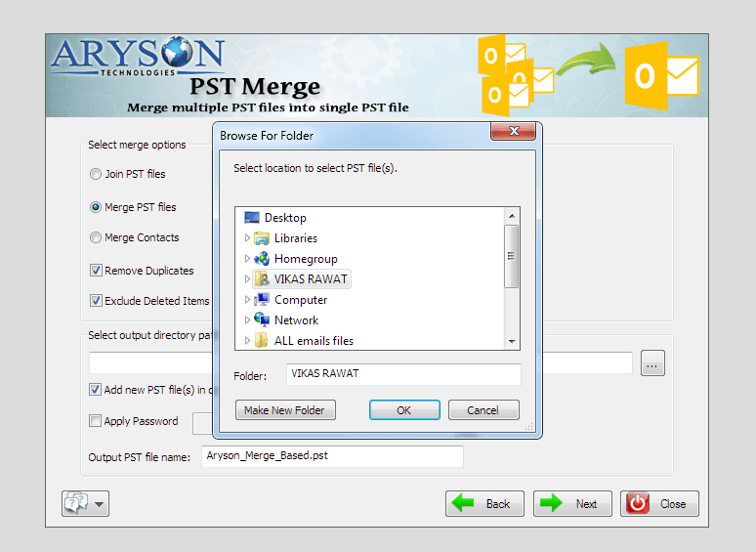The height and width of the screenshot is (552, 756).
Task: Expand the VIKAS RAWAT tree node
Action: [247, 279]
